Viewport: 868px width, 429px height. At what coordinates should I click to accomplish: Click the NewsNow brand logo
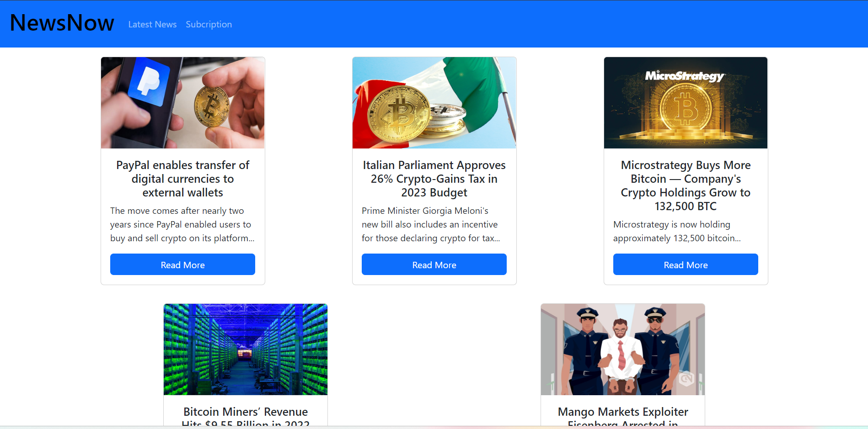pyautogui.click(x=62, y=23)
